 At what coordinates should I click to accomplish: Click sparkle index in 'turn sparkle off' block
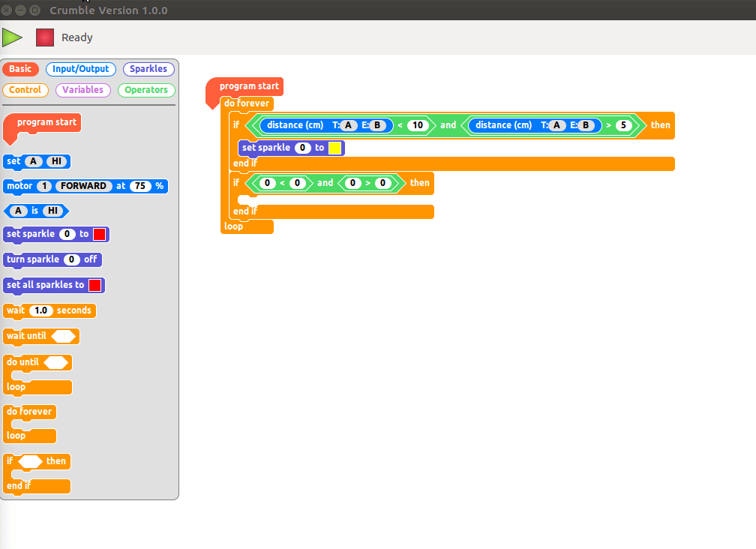pyautogui.click(x=72, y=259)
